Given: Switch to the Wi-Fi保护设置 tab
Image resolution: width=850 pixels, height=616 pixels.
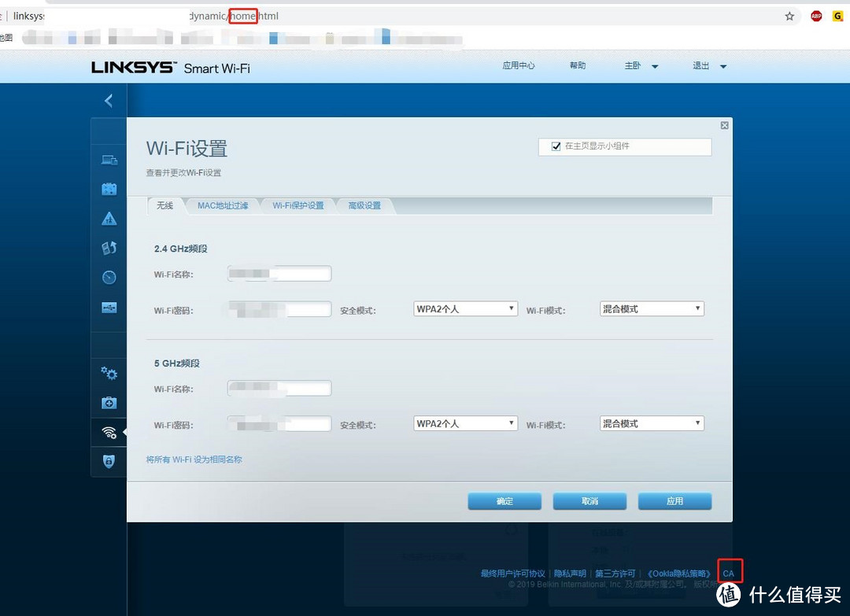Looking at the screenshot, I should [298, 205].
